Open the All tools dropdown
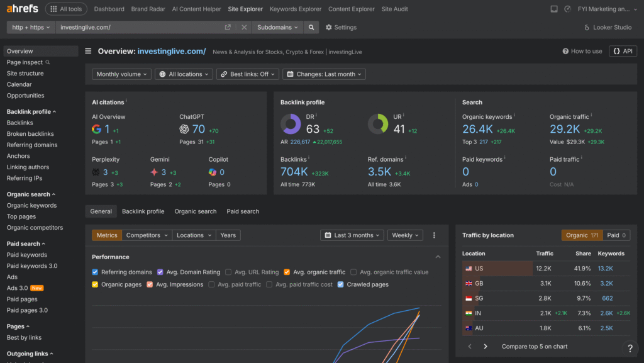This screenshot has width=644, height=363. point(66,9)
